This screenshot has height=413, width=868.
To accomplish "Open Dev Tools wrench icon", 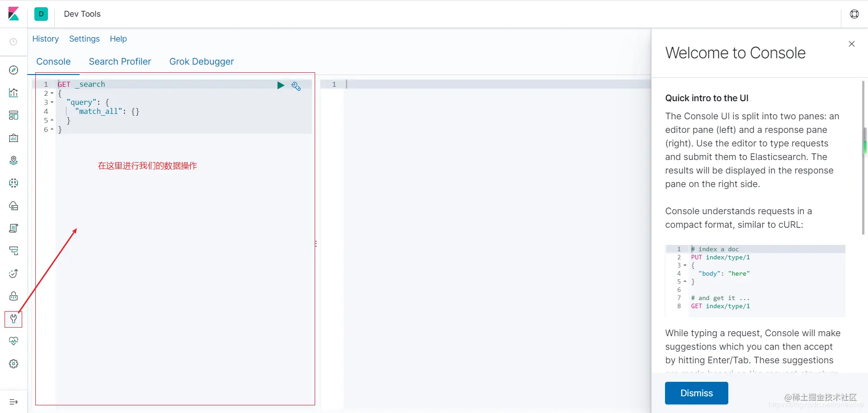I will point(14,319).
